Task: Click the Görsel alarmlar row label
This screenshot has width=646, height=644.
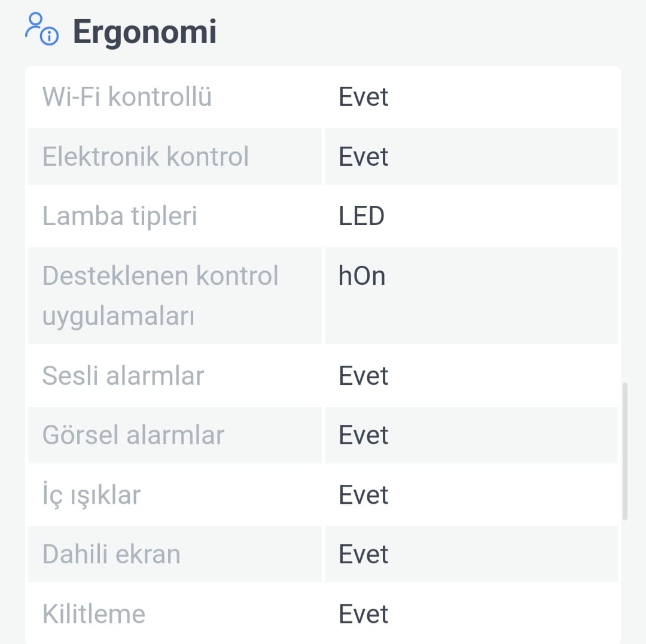Action: point(133,435)
